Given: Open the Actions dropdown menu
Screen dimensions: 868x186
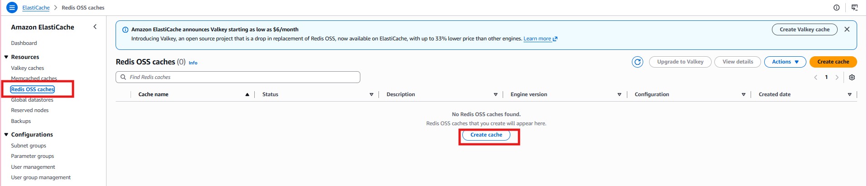Looking at the screenshot, I should [x=785, y=62].
